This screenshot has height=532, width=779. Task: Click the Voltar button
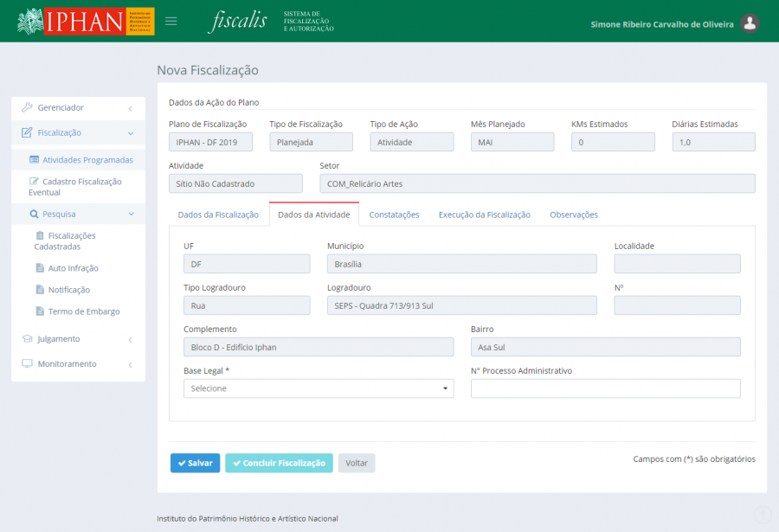coord(357,463)
